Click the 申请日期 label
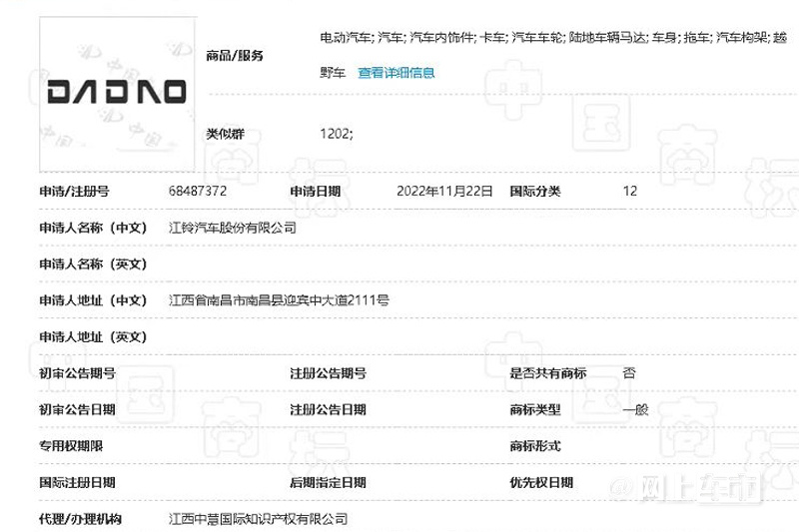799x532 pixels. coord(315,192)
